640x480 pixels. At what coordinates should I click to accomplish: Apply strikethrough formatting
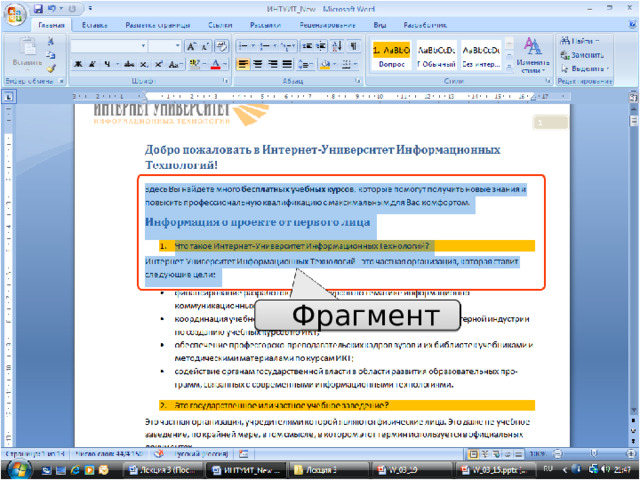tap(129, 64)
